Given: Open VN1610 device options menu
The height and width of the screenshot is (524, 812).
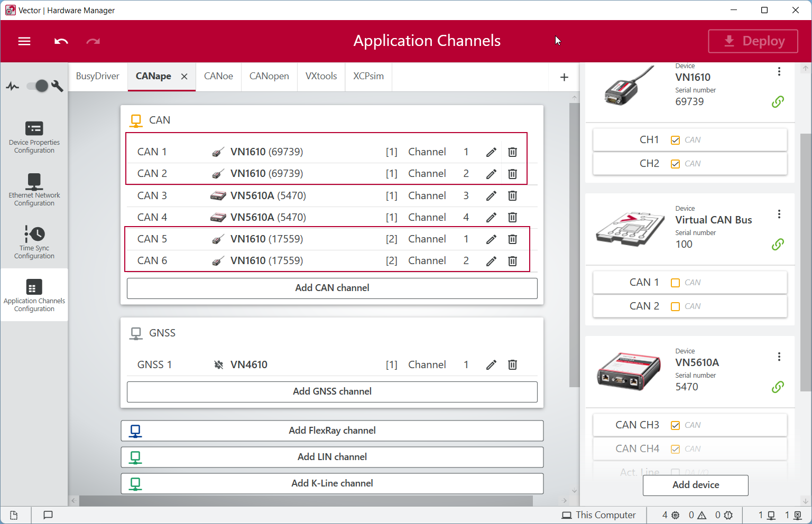Looking at the screenshot, I should tap(779, 71).
